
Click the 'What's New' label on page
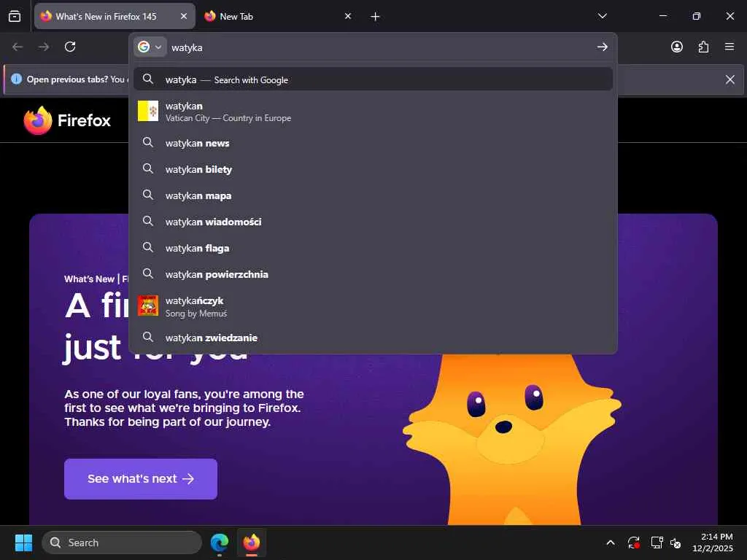click(89, 279)
